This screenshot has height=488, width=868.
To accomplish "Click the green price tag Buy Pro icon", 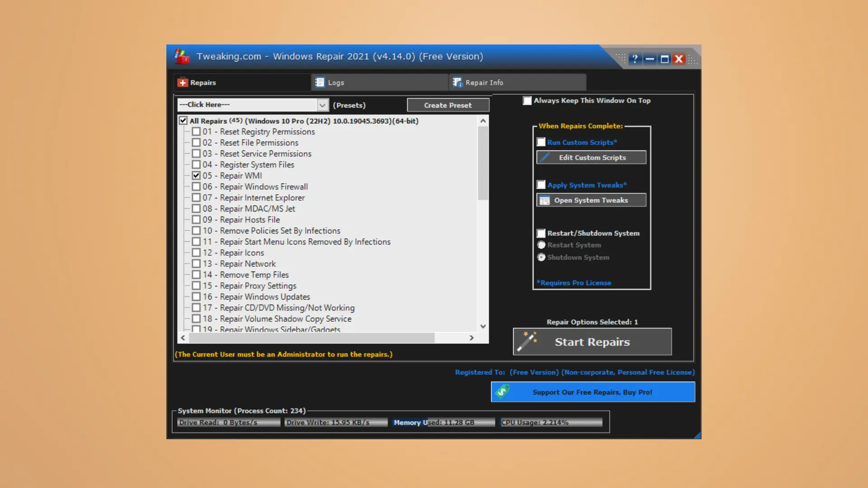I will click(502, 392).
